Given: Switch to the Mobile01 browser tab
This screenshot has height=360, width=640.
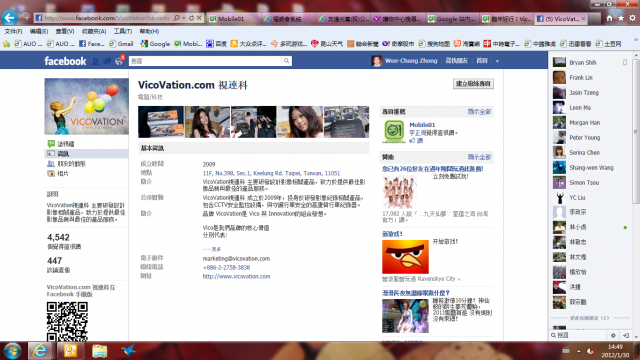Looking at the screenshot, I should [233, 19].
